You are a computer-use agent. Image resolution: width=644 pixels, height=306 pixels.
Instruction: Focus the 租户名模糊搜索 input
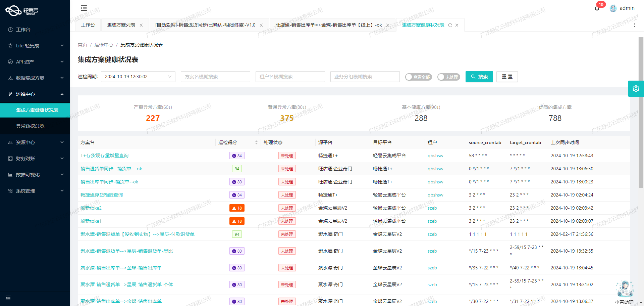tap(290, 77)
